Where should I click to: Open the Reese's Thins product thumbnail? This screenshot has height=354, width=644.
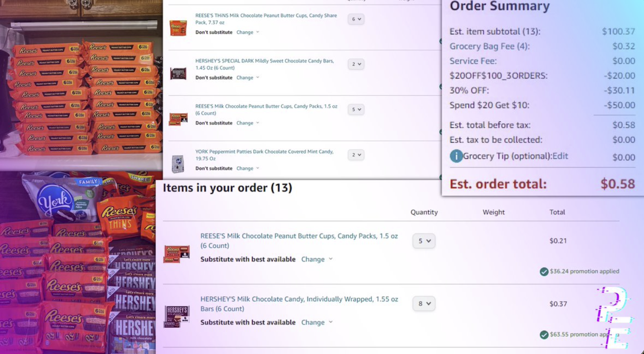[178, 28]
